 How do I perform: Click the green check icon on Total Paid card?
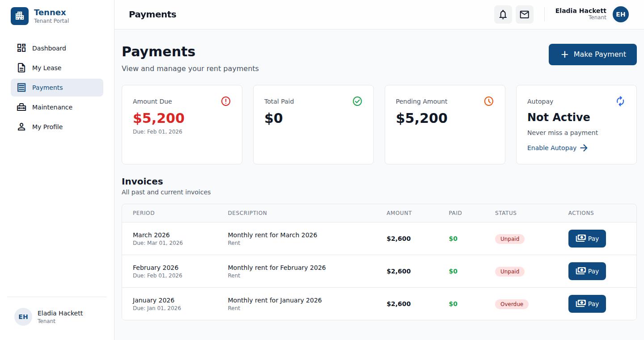(357, 101)
